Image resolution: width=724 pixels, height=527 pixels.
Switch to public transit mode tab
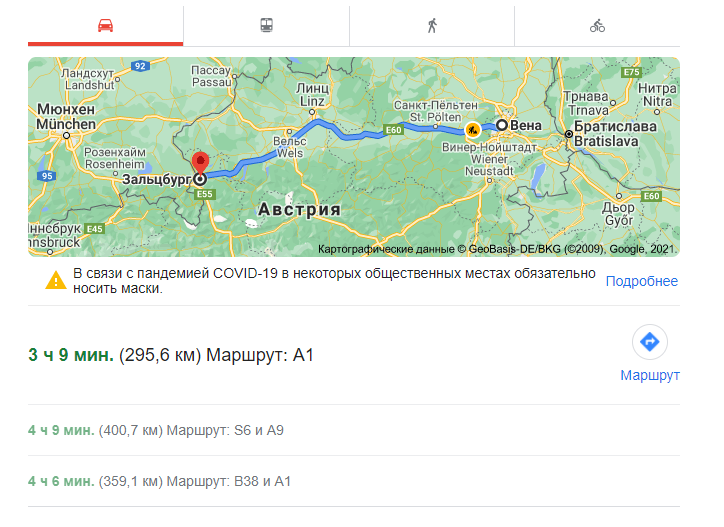click(x=267, y=26)
